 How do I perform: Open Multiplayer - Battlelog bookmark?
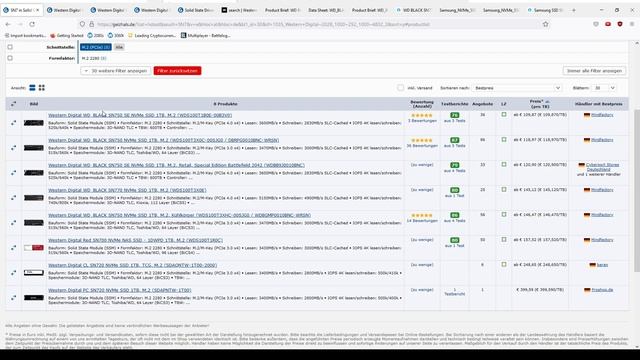(206, 36)
